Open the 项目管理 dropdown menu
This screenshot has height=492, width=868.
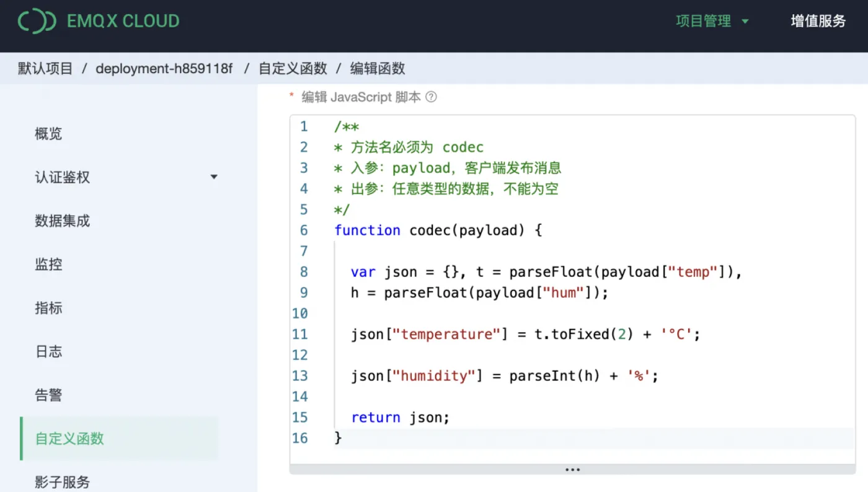point(712,21)
